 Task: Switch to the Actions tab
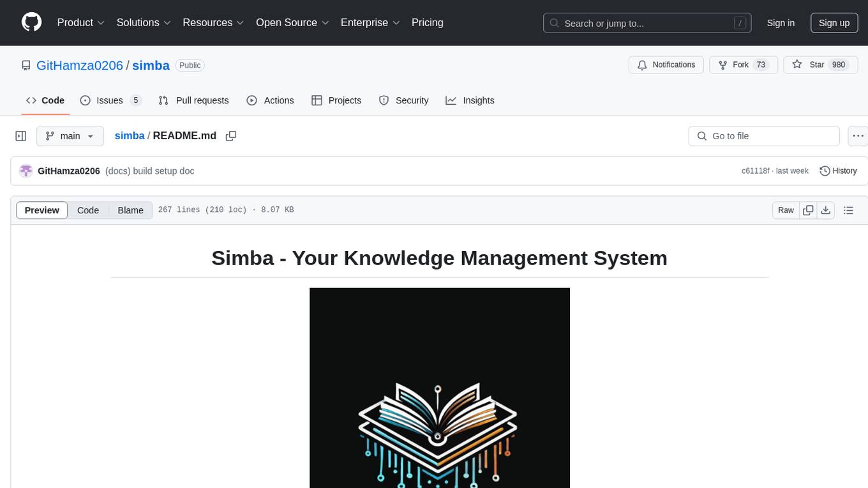tap(270, 100)
